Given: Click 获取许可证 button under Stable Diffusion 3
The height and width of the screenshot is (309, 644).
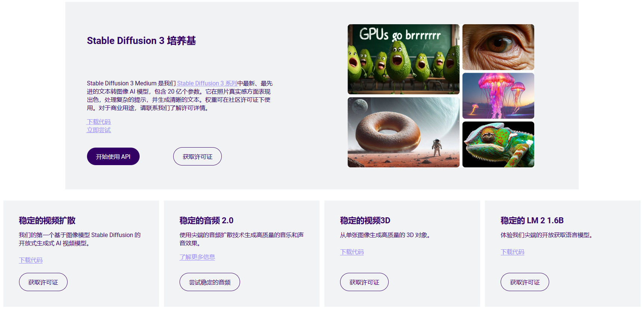Looking at the screenshot, I should pos(197,157).
